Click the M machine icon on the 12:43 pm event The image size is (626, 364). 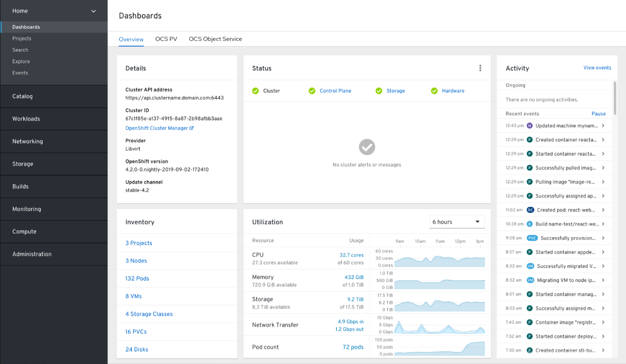click(530, 125)
